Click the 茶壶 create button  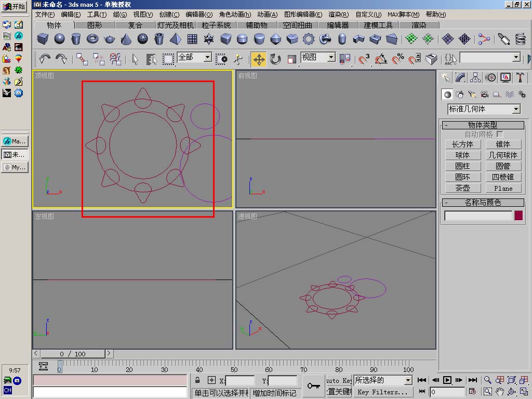(463, 188)
